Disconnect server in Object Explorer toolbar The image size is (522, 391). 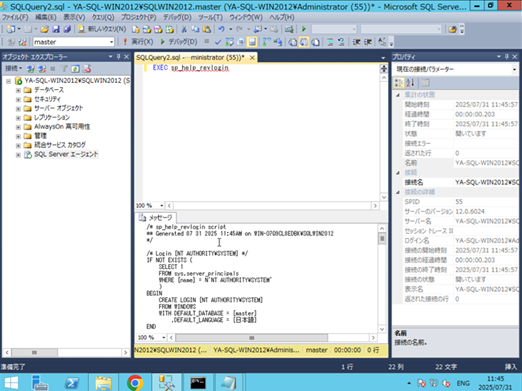point(42,69)
